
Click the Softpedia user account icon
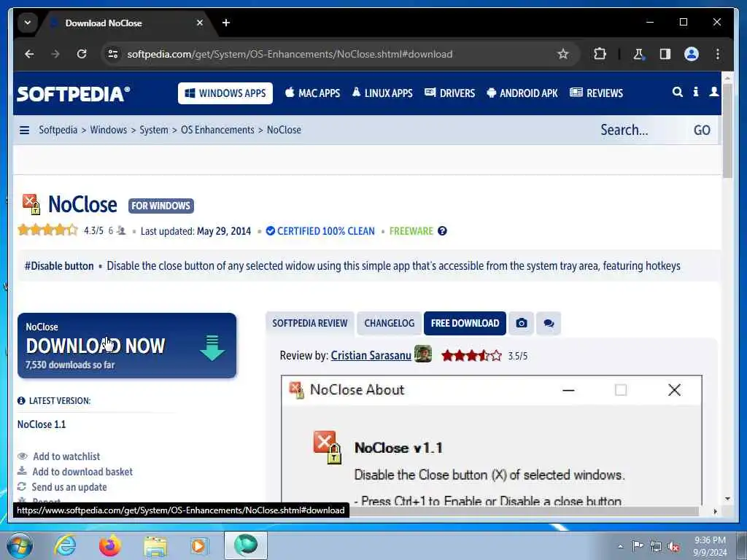713,92
